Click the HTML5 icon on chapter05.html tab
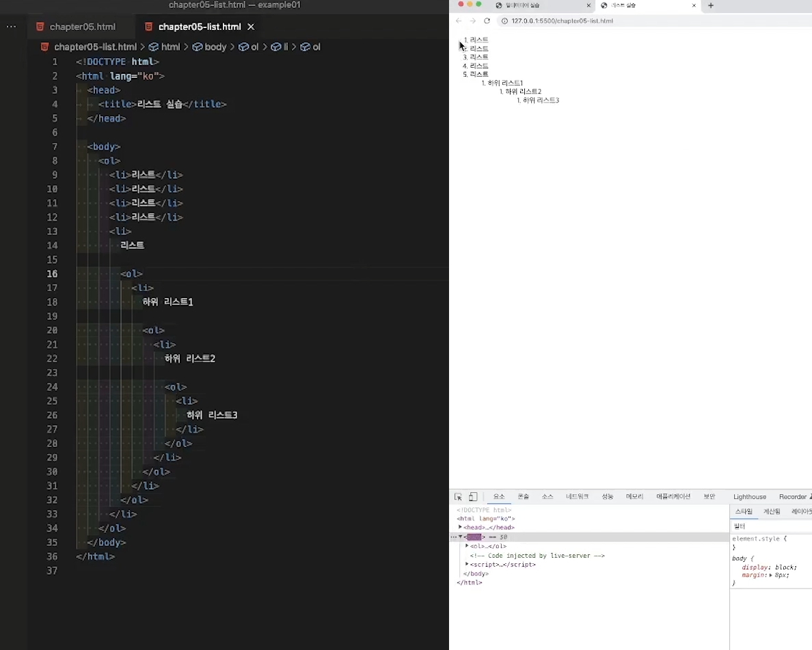The width and height of the screenshot is (812, 650). click(x=40, y=27)
